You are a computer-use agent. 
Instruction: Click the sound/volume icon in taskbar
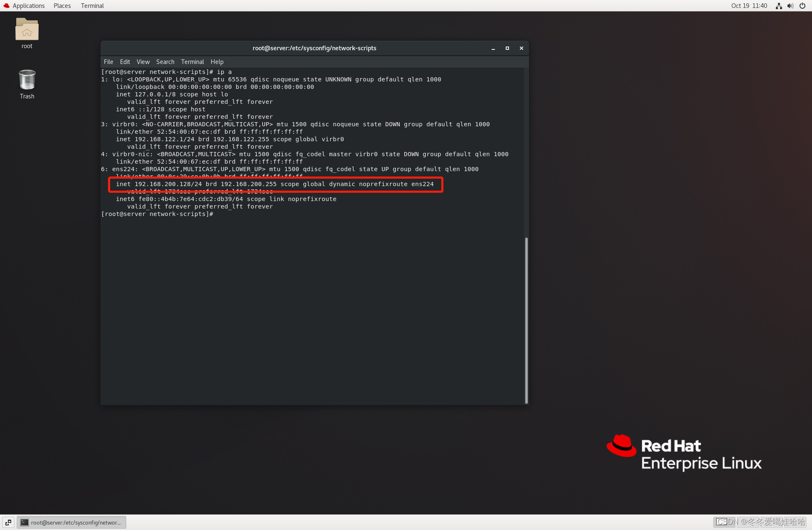pyautogui.click(x=790, y=6)
